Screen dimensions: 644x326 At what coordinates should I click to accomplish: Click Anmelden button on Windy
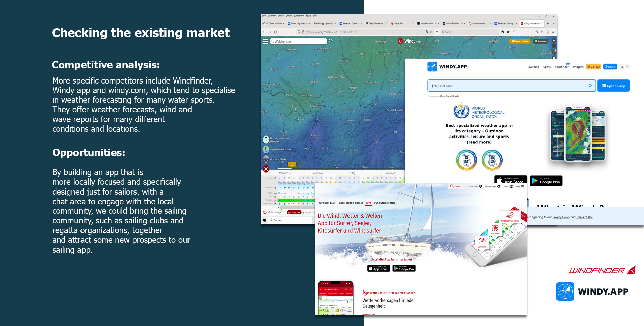541,41
